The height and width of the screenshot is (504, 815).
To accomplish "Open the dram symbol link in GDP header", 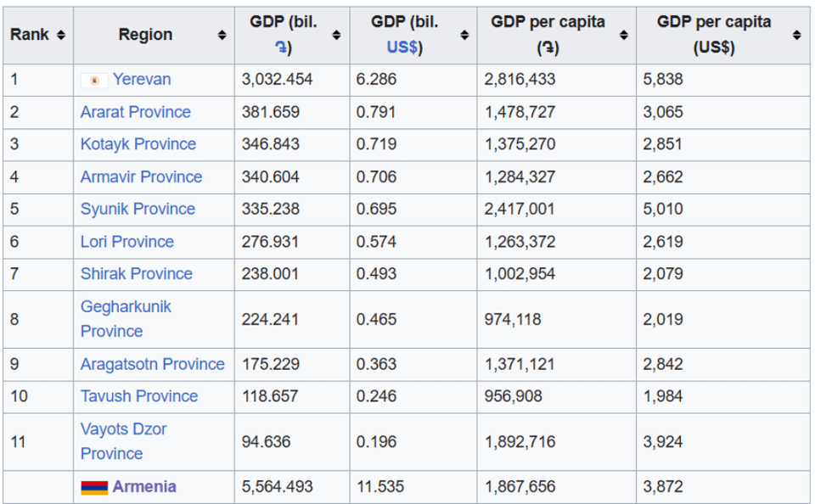I will point(279,48).
